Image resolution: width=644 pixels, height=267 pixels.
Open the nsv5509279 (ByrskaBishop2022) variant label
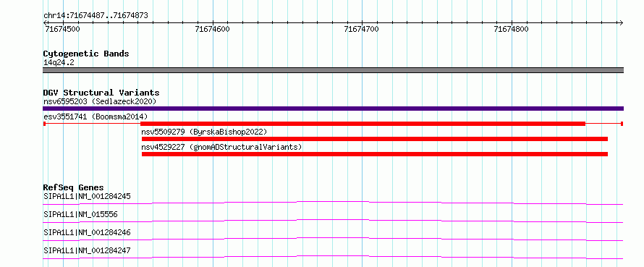(x=204, y=132)
